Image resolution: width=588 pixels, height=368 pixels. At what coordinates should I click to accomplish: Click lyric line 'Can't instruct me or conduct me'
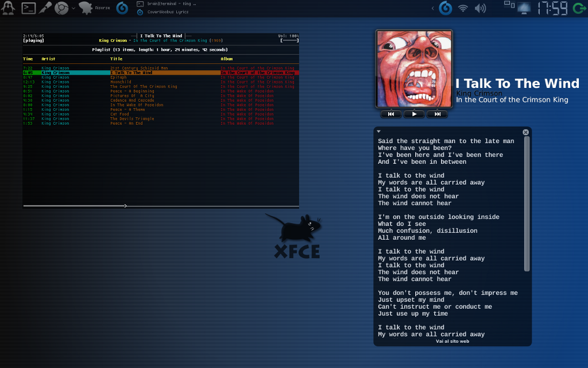click(435, 307)
